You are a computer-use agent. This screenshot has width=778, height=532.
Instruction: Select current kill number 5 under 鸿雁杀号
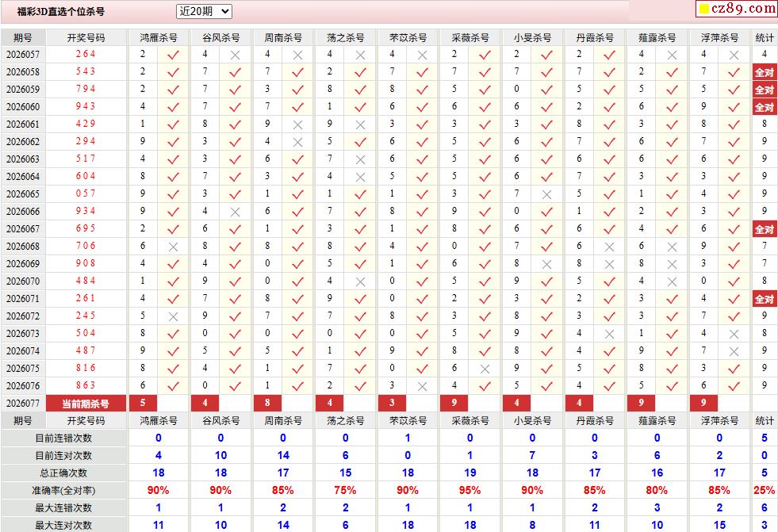point(143,403)
